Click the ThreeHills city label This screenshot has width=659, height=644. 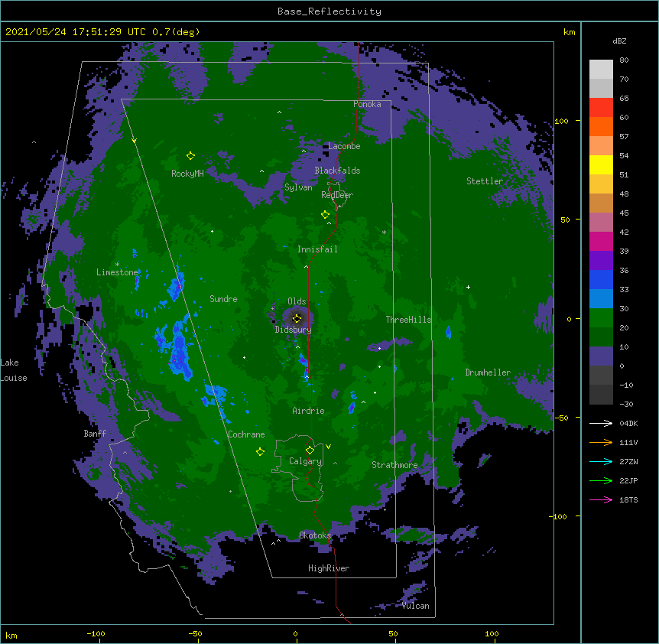coord(409,320)
